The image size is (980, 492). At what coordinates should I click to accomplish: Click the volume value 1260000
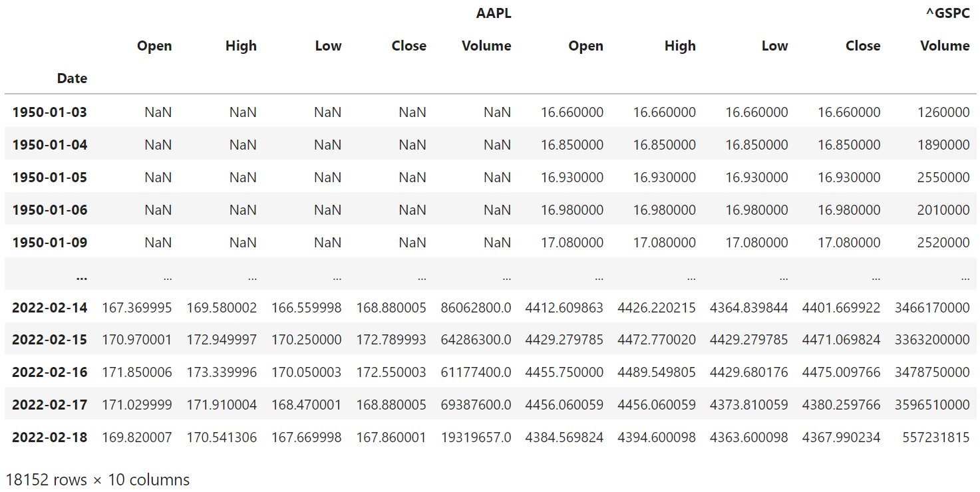pos(943,112)
